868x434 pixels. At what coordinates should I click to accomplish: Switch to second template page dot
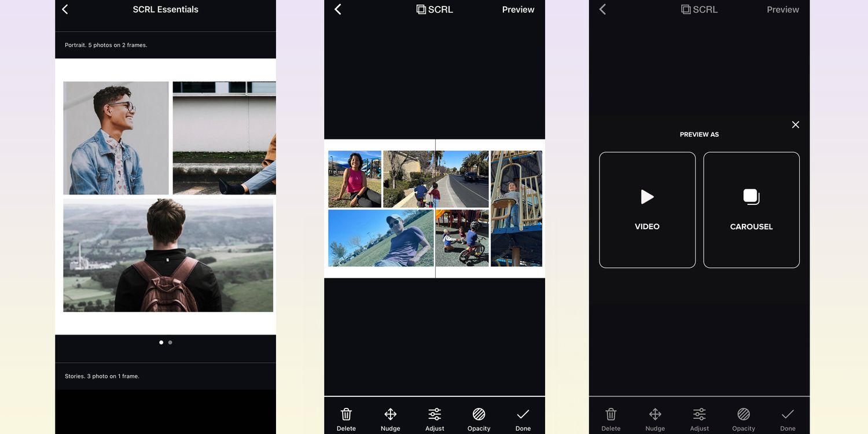(170, 343)
